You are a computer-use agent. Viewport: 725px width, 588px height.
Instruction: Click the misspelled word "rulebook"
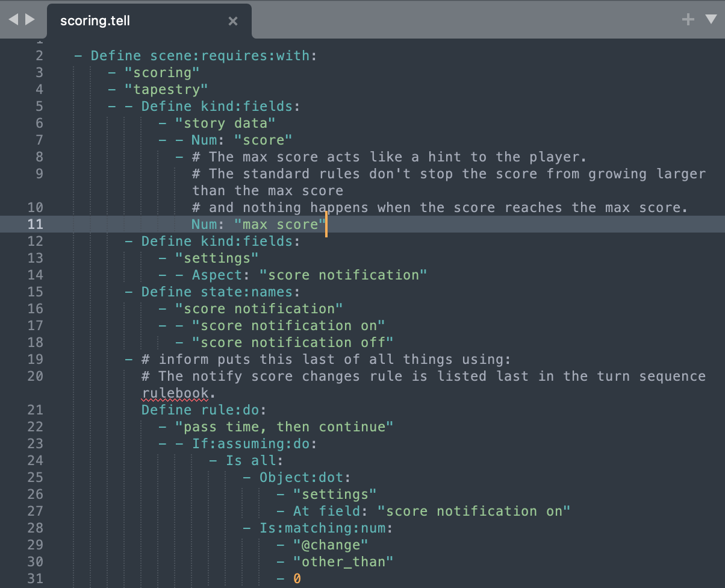pyautogui.click(x=175, y=393)
